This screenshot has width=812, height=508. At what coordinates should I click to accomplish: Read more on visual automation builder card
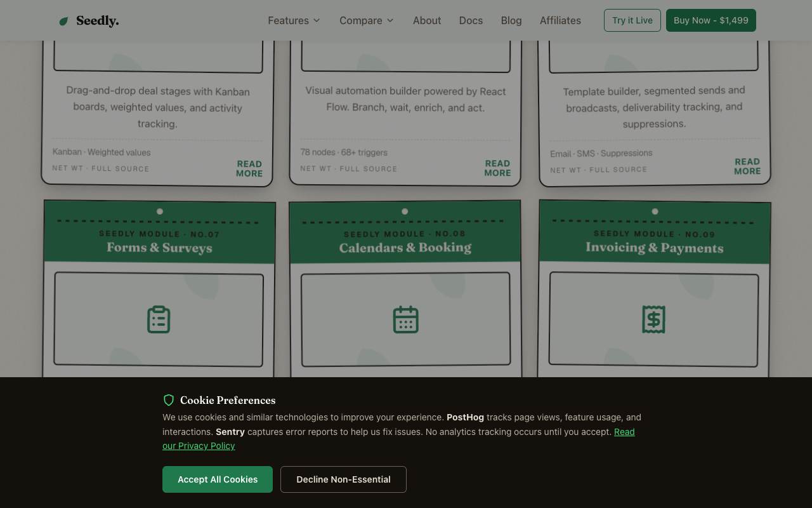497,168
